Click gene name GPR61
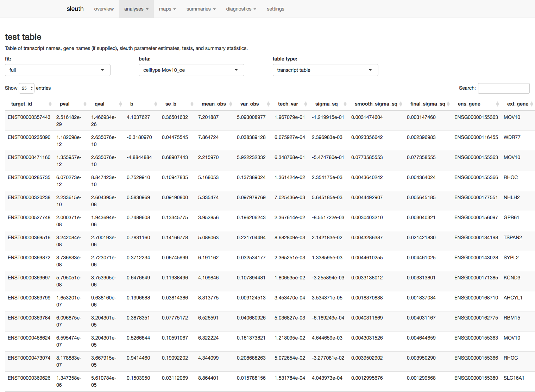Image resolution: width=535 pixels, height=392 pixels. pyautogui.click(x=511, y=217)
